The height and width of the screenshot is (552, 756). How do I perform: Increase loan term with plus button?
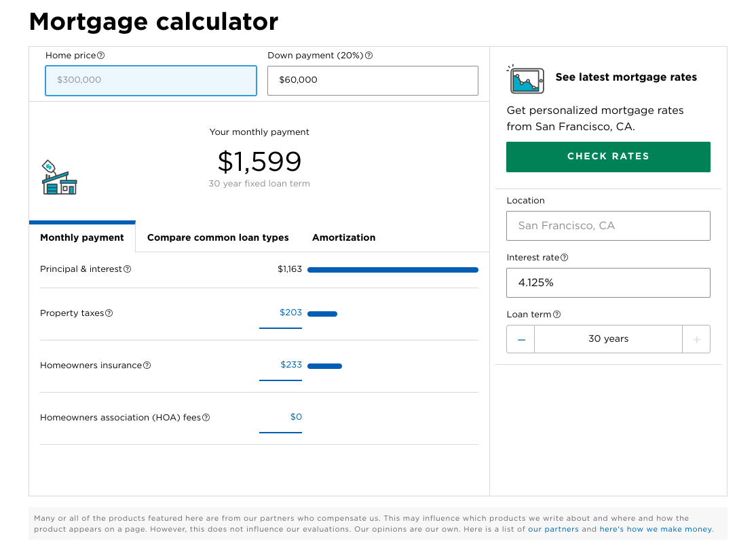[696, 339]
